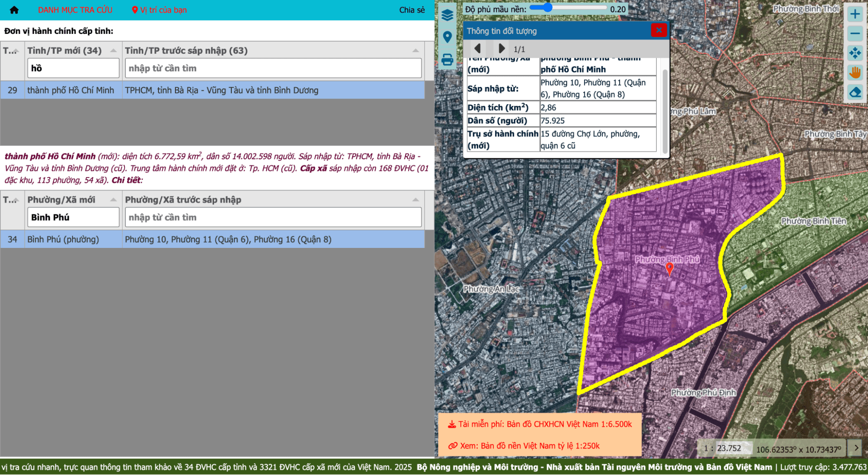Expand scale bar with right chevron
This screenshot has height=475, width=868.
tap(856, 448)
